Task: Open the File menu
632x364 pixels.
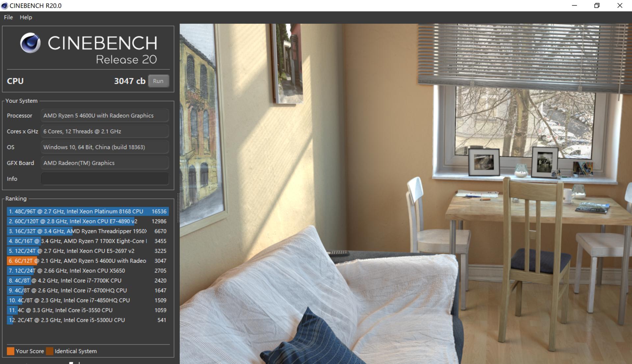Action: point(8,17)
